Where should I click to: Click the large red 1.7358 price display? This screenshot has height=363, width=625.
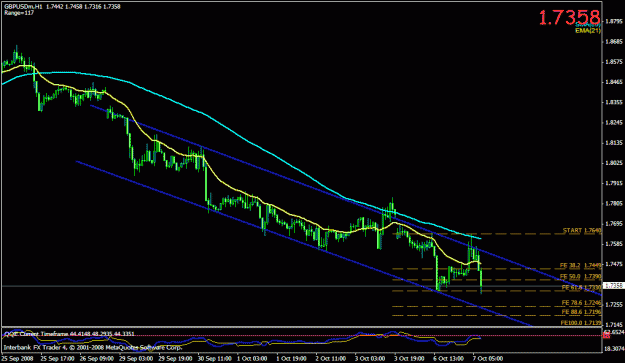569,18
